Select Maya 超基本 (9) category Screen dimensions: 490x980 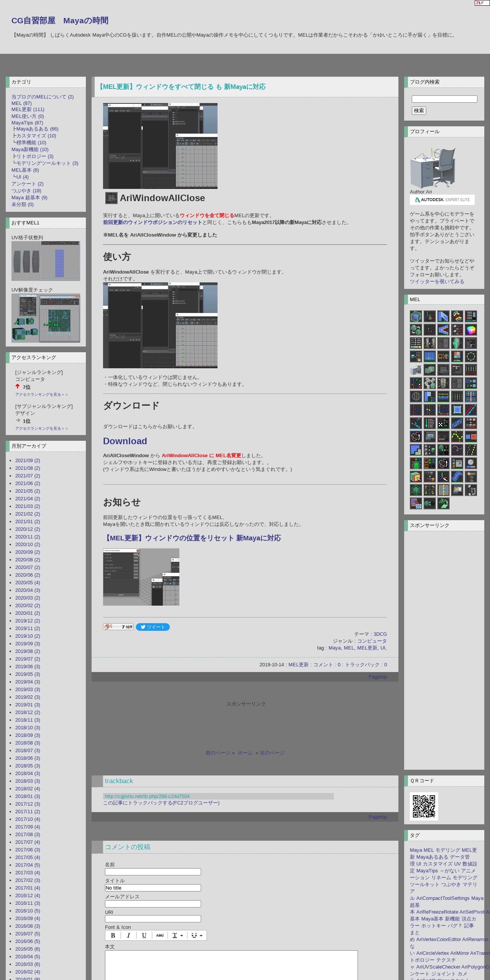(29, 198)
